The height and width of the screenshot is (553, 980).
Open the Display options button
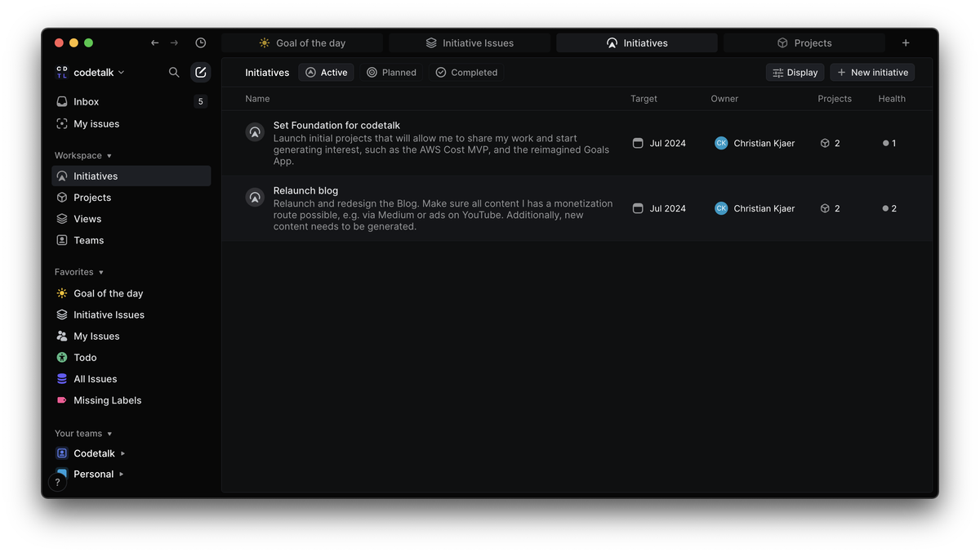795,73
